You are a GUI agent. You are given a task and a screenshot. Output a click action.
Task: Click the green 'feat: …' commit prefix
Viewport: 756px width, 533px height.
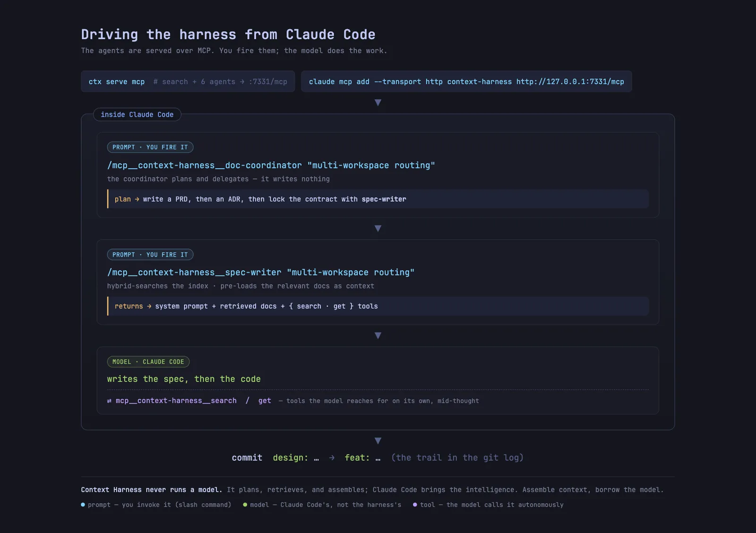tap(362, 457)
